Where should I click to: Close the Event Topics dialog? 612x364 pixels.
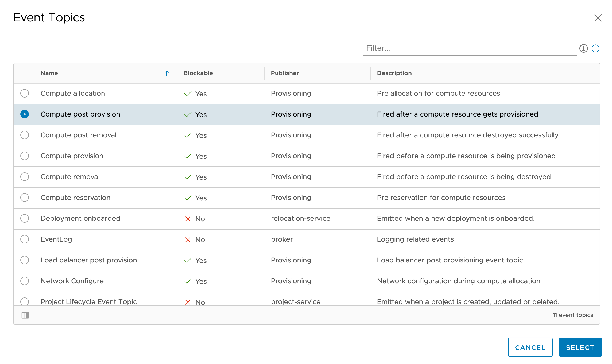pos(598,18)
